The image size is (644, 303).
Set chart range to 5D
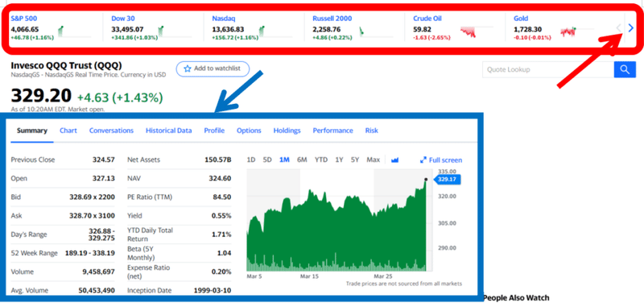pyautogui.click(x=267, y=160)
